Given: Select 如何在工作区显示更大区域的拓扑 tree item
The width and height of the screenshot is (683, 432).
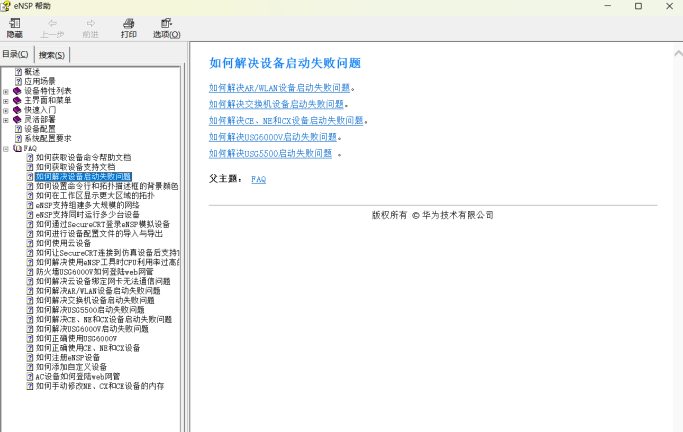Looking at the screenshot, I should tap(95, 196).
